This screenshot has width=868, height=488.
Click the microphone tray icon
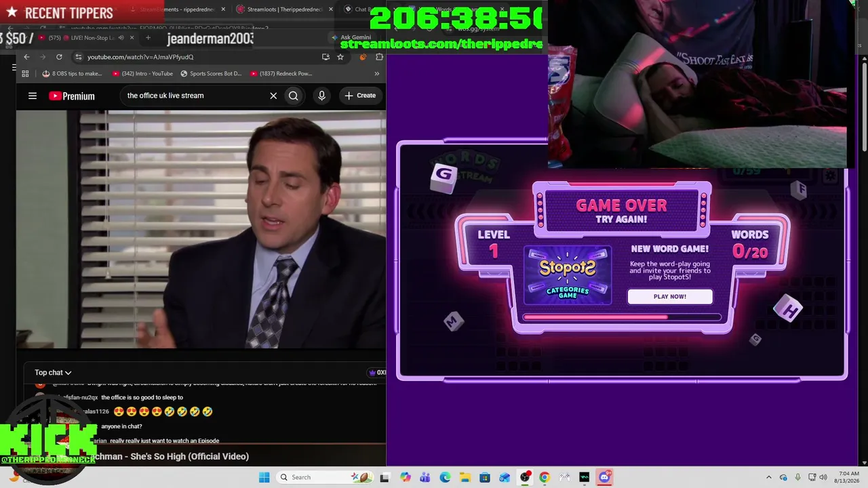coord(797,477)
